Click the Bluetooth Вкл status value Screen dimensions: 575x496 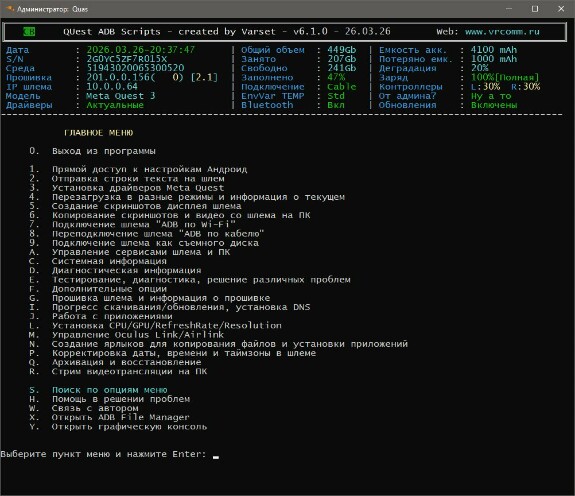point(336,105)
